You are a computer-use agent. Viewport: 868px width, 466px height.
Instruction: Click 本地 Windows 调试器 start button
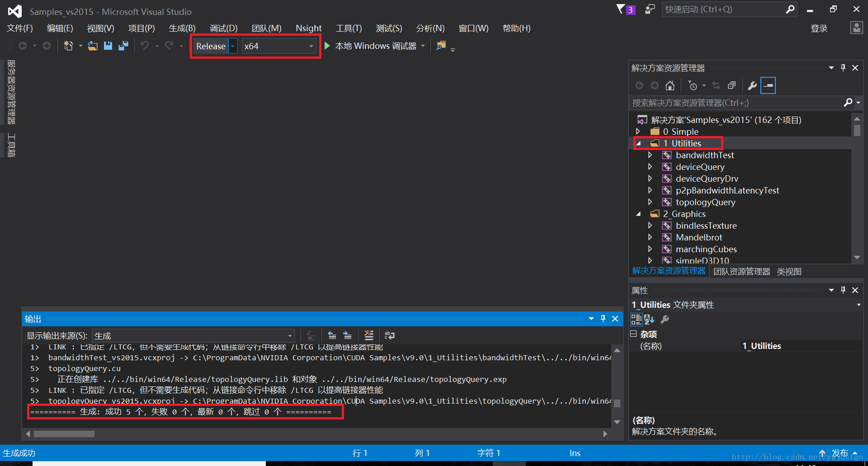[x=371, y=46]
